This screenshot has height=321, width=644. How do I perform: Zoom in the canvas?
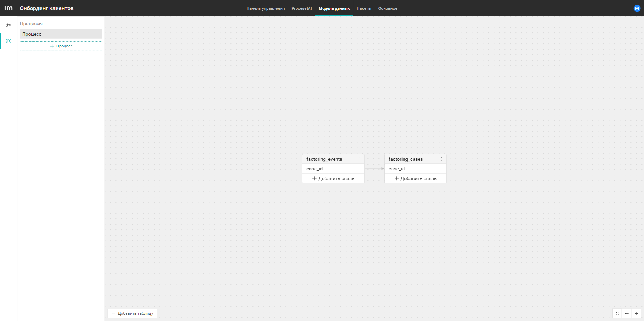click(636, 313)
